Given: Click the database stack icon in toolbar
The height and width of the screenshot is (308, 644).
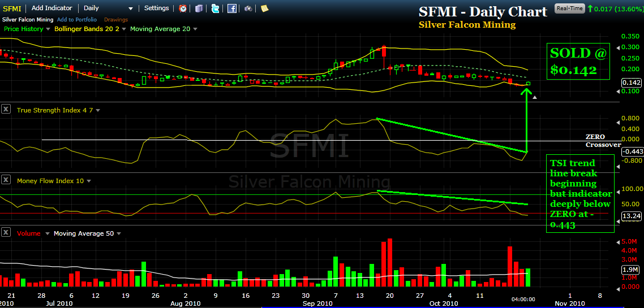Looking at the screenshot, I should click(x=199, y=8).
